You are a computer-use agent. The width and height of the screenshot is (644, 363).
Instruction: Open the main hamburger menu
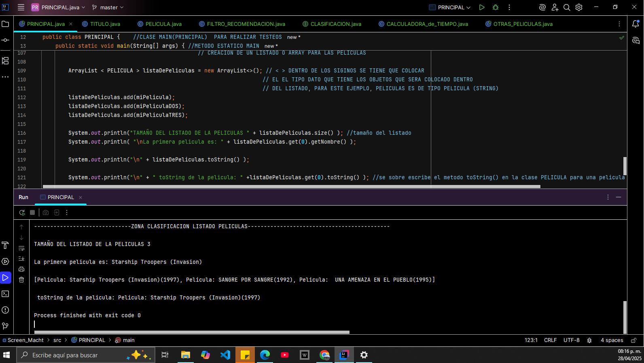pyautogui.click(x=21, y=7)
